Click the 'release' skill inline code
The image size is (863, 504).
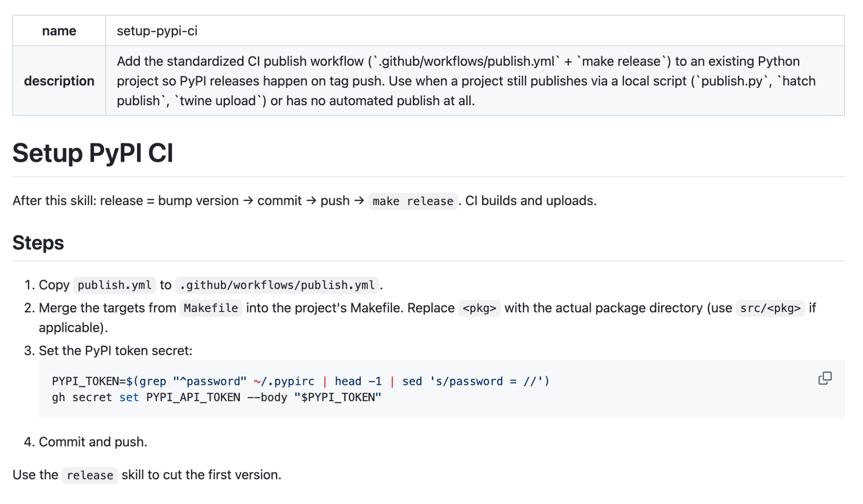(x=90, y=475)
